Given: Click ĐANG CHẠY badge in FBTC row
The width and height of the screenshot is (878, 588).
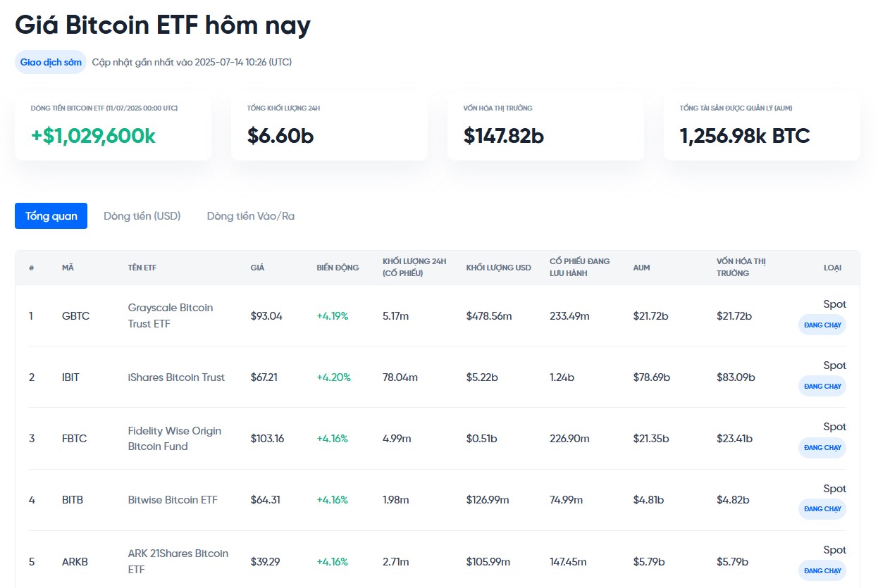Looking at the screenshot, I should (x=822, y=447).
